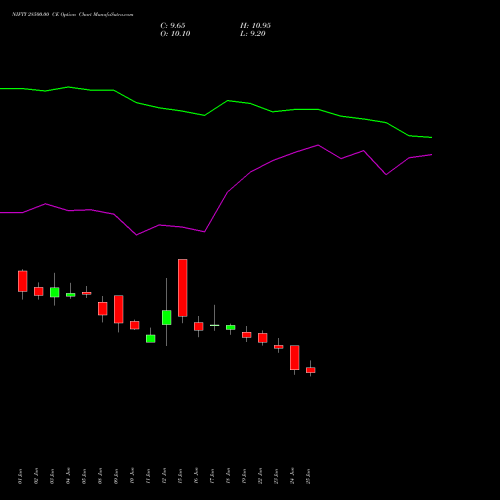
Task: Click the red candle above date 09
Action: tap(119, 309)
